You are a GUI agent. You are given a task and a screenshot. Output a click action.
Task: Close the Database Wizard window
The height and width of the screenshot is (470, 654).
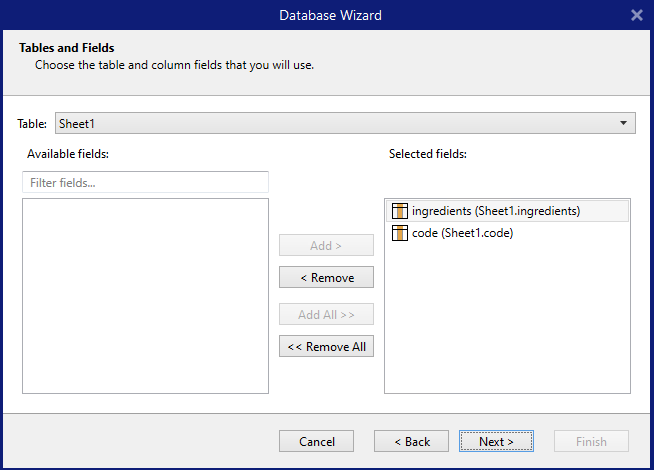click(x=637, y=15)
